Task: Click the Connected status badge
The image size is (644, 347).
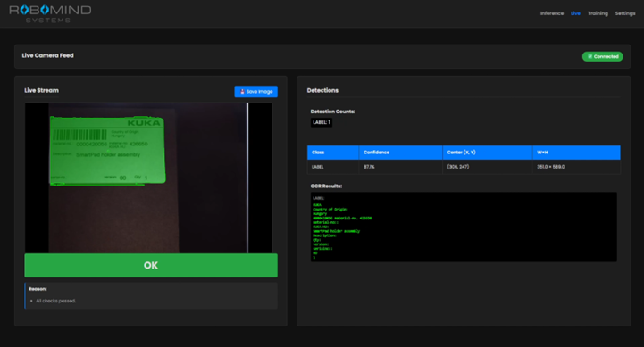Action: pyautogui.click(x=602, y=56)
